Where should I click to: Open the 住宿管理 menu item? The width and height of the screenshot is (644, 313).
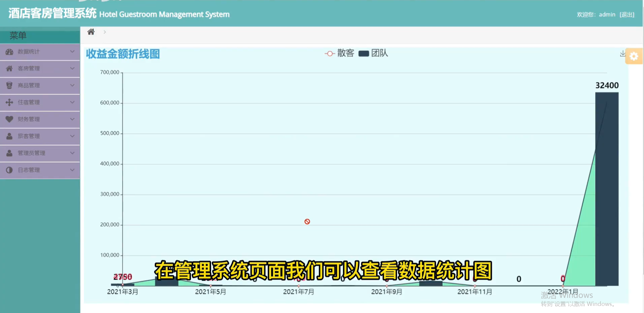tap(40, 102)
